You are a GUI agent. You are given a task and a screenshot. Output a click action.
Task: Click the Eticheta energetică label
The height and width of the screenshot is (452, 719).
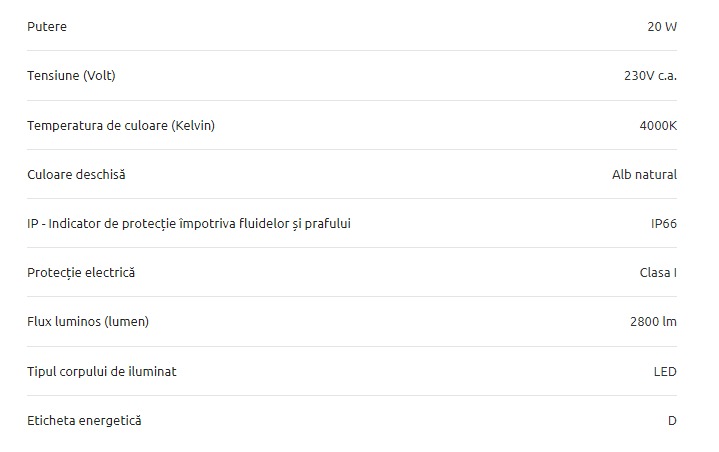tap(84, 421)
